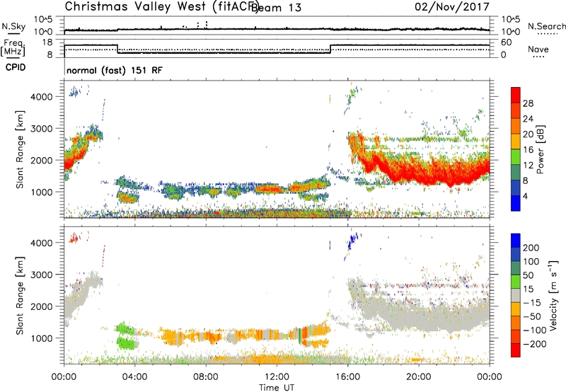Click the red segment of Power color bar

pos(516,95)
